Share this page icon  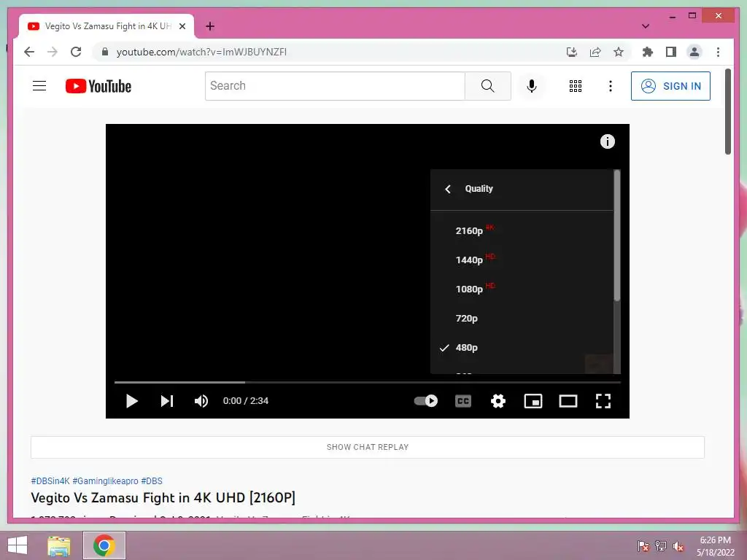[595, 52]
